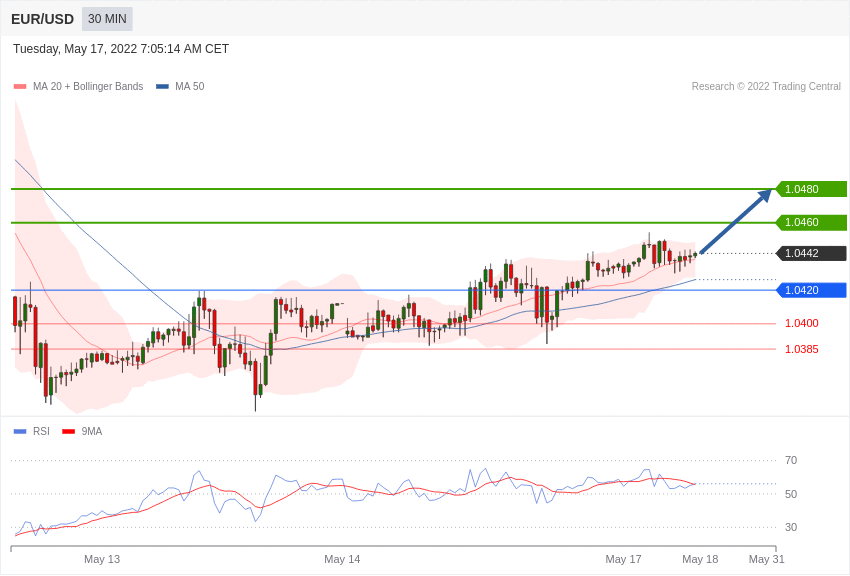Click the EUR/USD pair title
The image size is (850, 576).
coord(42,20)
